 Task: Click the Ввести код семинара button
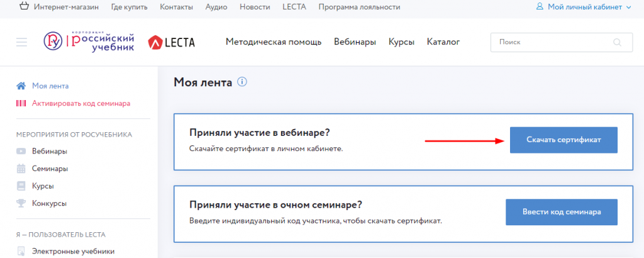coord(562,212)
